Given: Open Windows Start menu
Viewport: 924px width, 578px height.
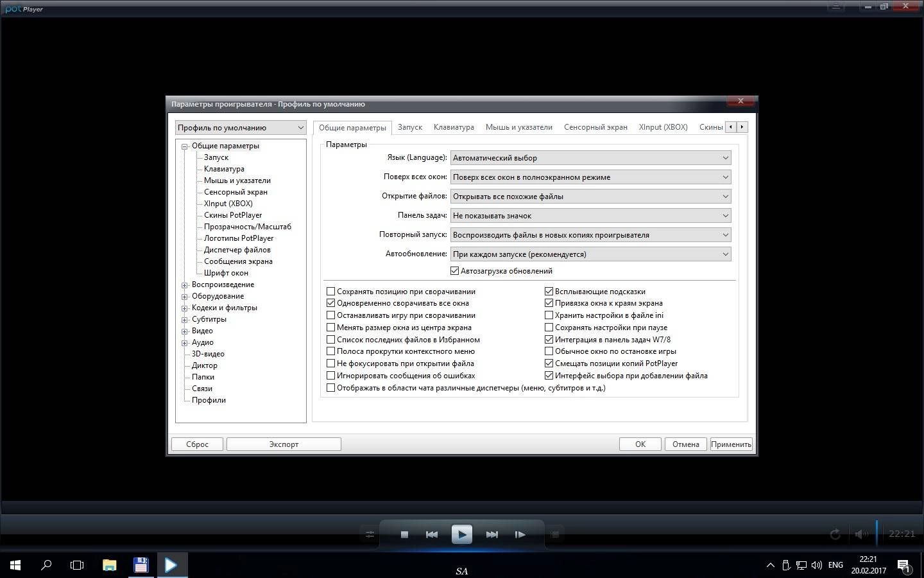Looking at the screenshot, I should click(15, 565).
